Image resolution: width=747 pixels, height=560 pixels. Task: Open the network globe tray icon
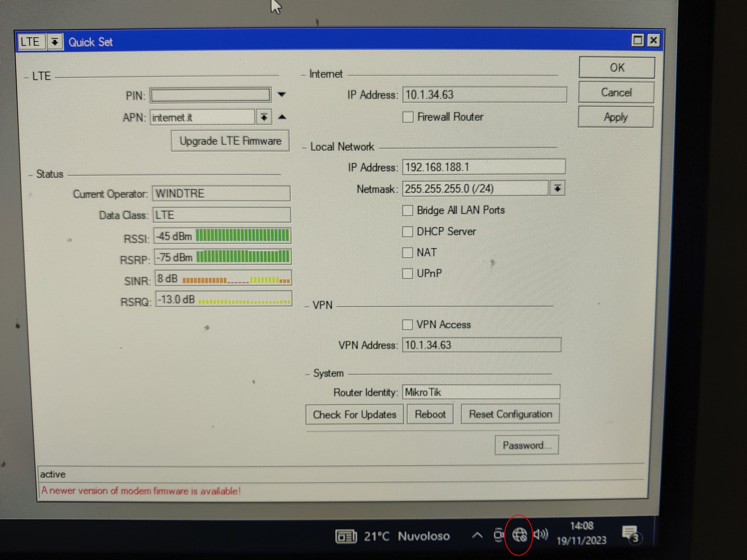point(519,535)
